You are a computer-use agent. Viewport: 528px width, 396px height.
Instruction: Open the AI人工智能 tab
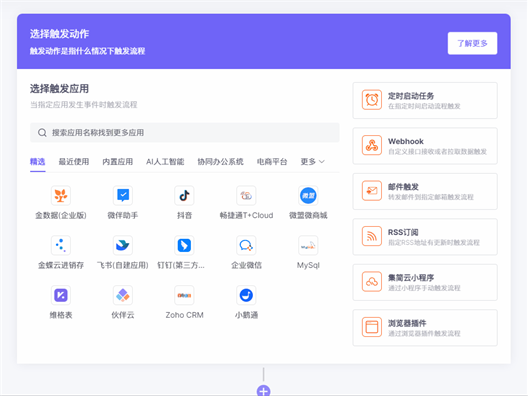pos(165,162)
